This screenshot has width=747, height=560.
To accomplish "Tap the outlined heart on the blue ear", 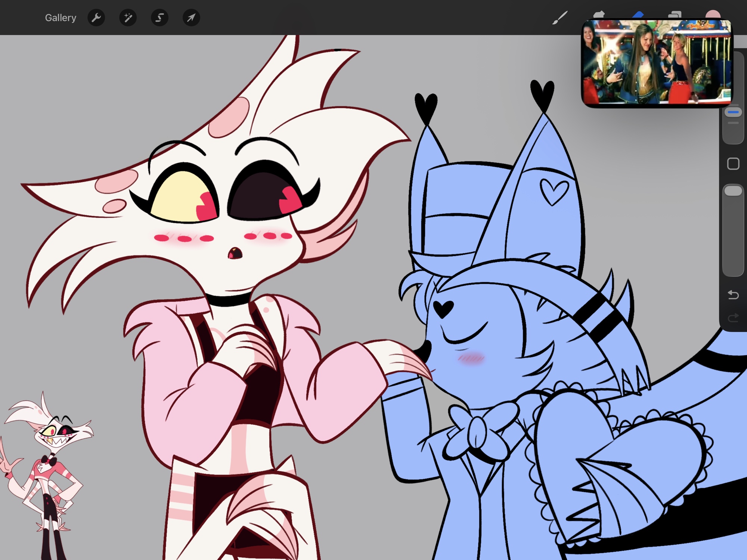I will [x=554, y=192].
